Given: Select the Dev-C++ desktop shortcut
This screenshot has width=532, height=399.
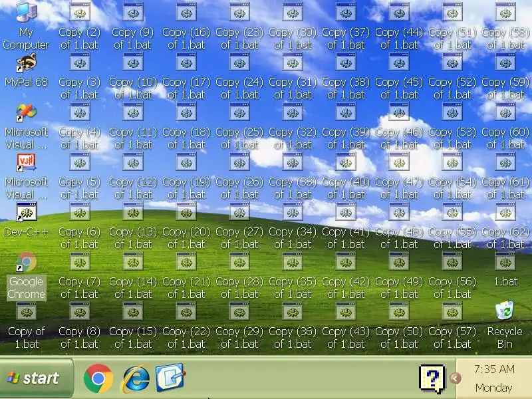Looking at the screenshot, I should (26, 212).
